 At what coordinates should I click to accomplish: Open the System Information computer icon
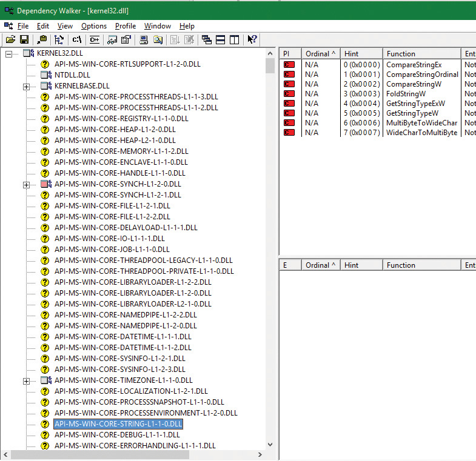pos(144,40)
